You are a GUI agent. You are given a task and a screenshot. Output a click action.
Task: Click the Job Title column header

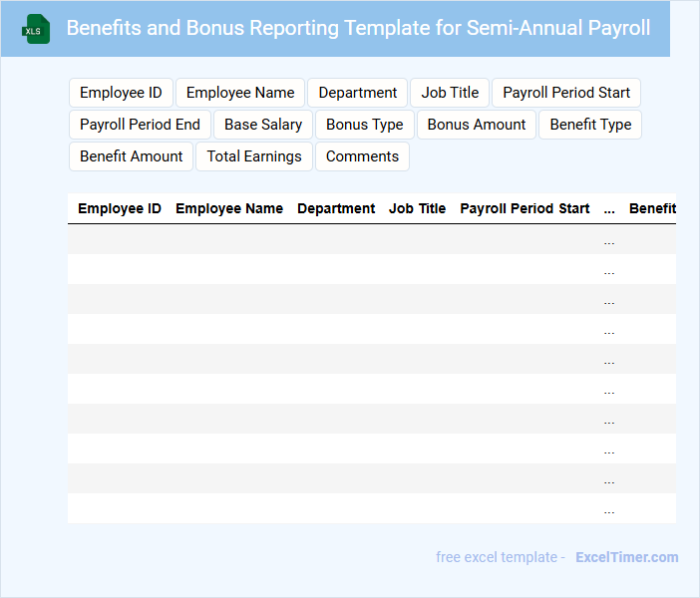pos(417,209)
